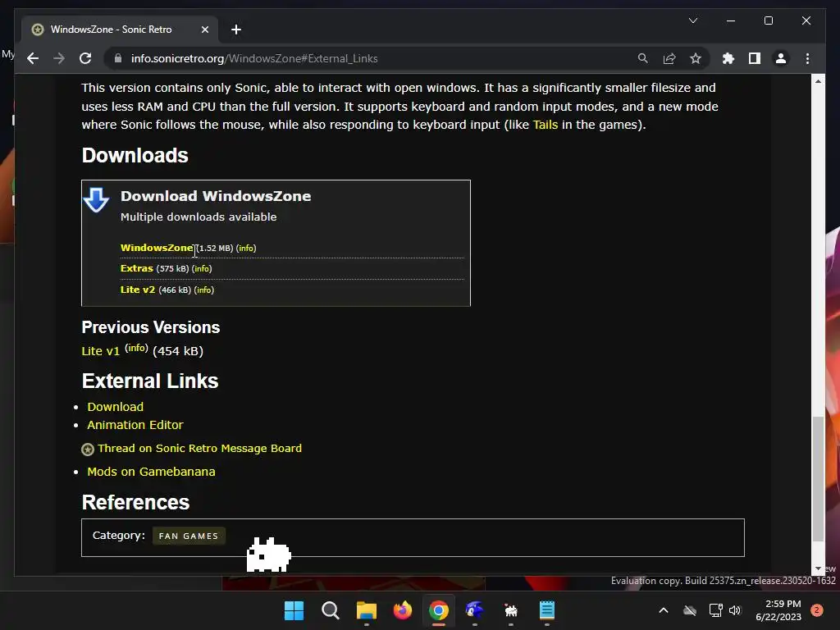Image resolution: width=840 pixels, height=630 pixels.
Task: Open the Download external link
Action: [115, 407]
